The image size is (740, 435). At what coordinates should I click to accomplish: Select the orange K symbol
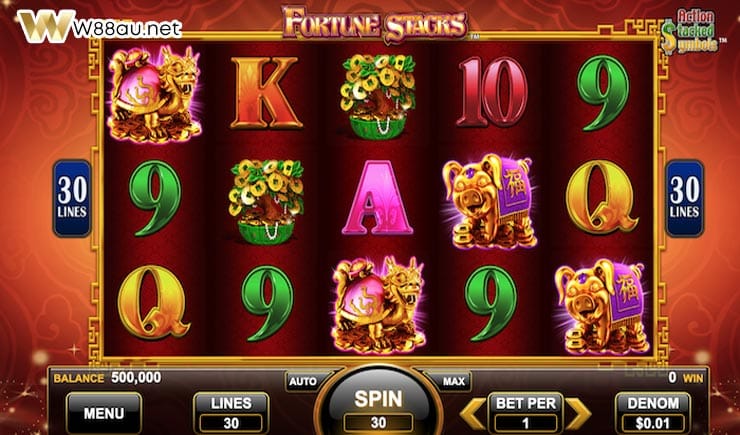pyautogui.click(x=266, y=93)
